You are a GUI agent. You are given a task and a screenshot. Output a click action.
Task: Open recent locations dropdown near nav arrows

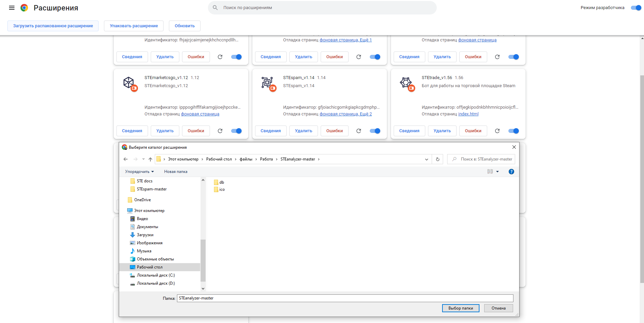pyautogui.click(x=143, y=159)
